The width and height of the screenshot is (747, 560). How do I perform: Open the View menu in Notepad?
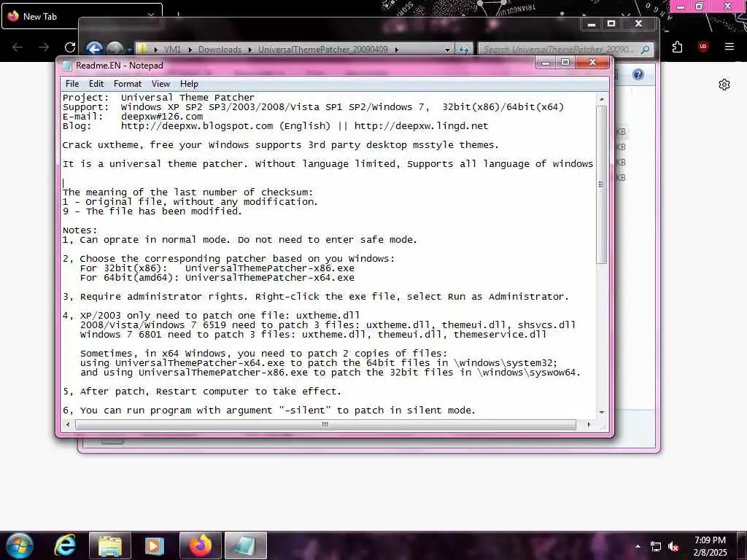161,84
